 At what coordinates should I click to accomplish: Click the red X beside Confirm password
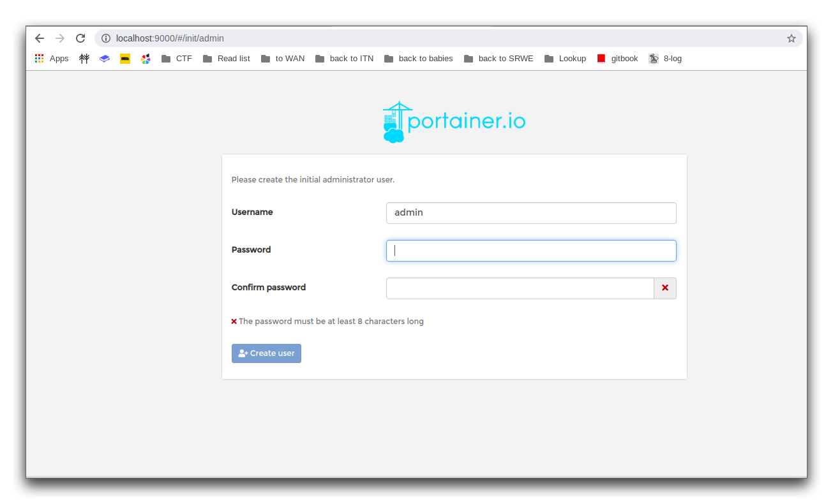[x=665, y=288]
